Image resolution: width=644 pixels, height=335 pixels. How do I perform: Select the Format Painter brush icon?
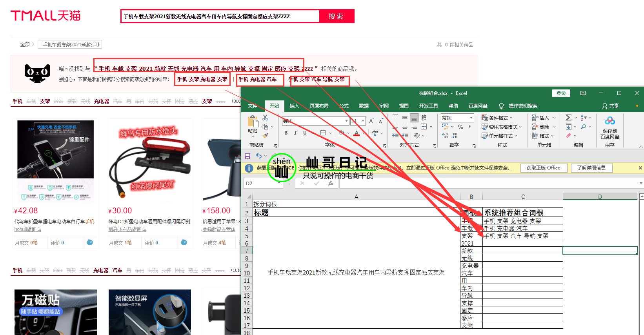[265, 135]
